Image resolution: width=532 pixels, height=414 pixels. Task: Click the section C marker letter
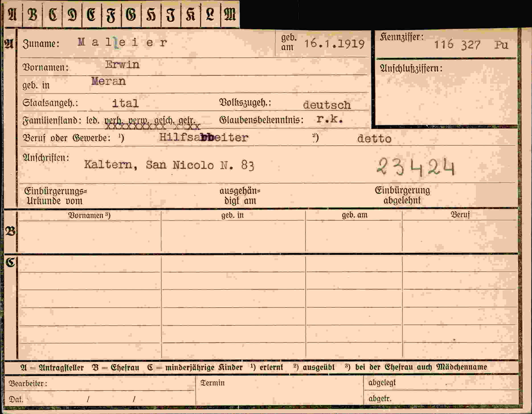point(10,263)
